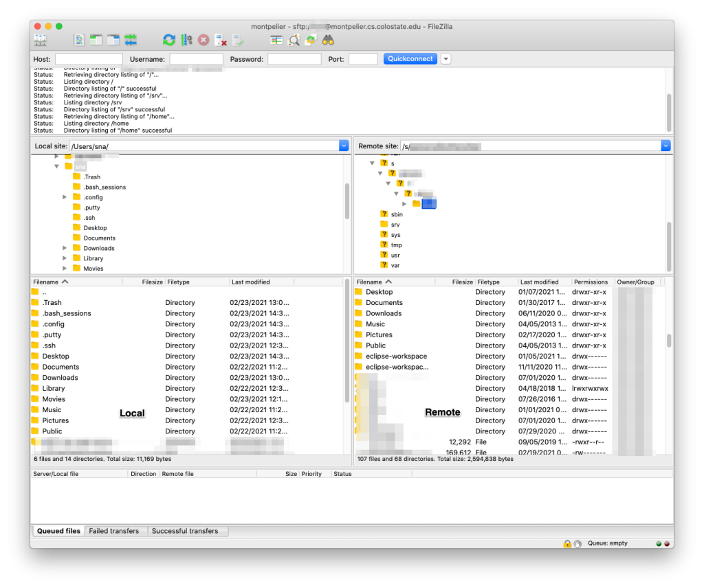Click the padlock encryption icon in status bar

(x=567, y=543)
